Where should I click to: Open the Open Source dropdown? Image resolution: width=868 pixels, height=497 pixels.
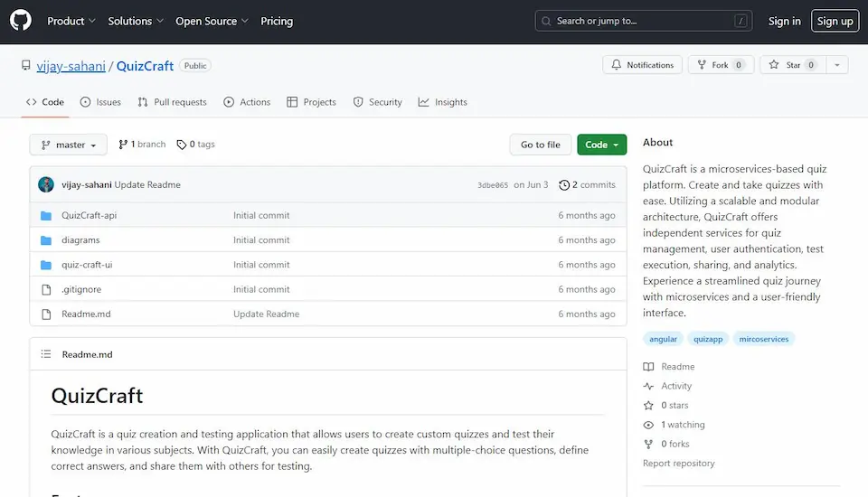(212, 21)
